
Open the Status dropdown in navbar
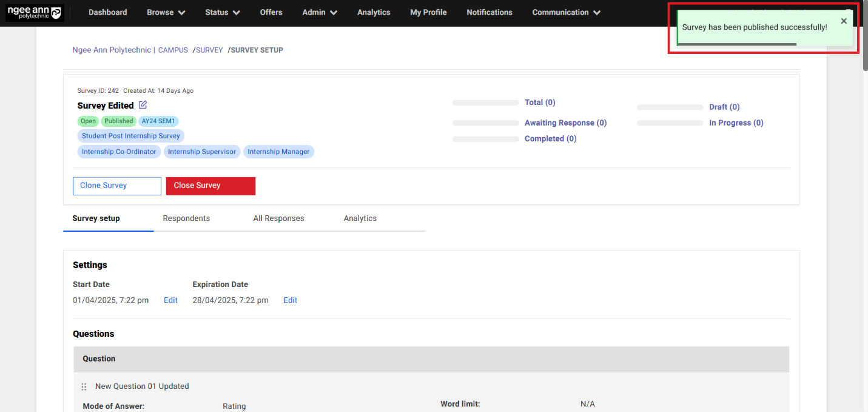(x=222, y=12)
